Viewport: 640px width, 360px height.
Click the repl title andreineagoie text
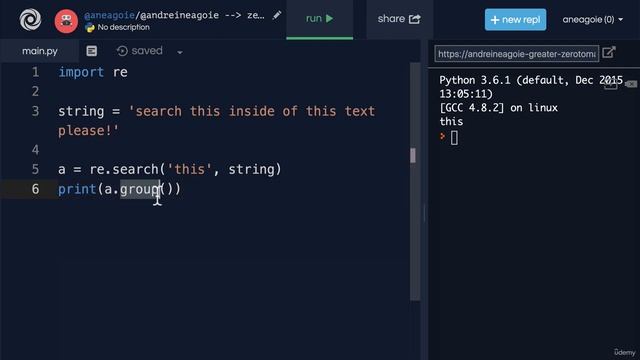coord(180,16)
